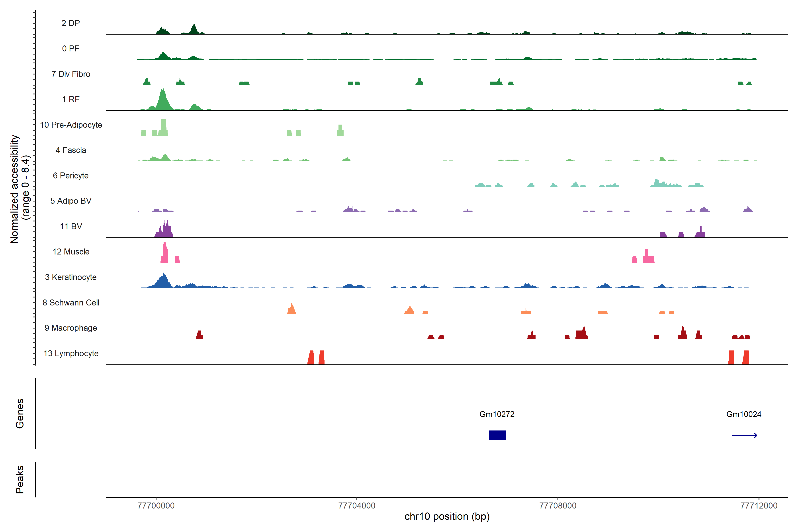Select the 2 DP track label
Screen dimensions: 798x532
pyautogui.click(x=70, y=23)
